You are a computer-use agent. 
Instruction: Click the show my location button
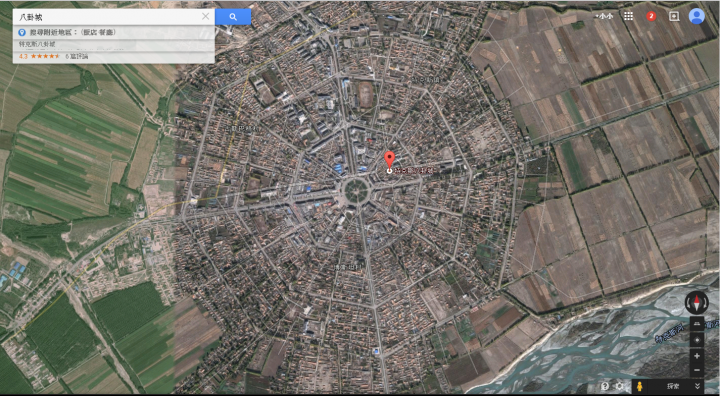(697, 339)
